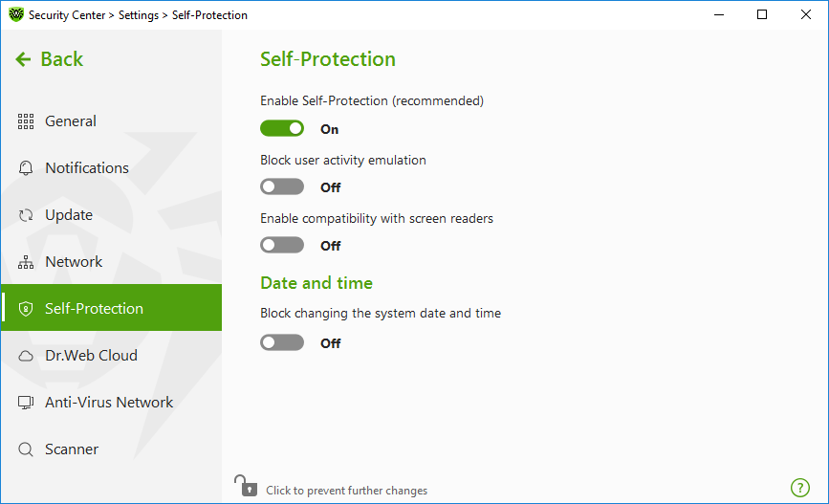Select the Self-Protection sidebar item
Viewport: 829px width, 504px height.
tap(111, 308)
